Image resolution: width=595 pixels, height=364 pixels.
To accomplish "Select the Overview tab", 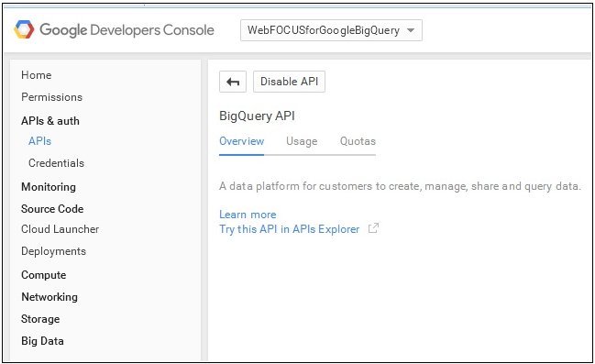I will tap(241, 141).
